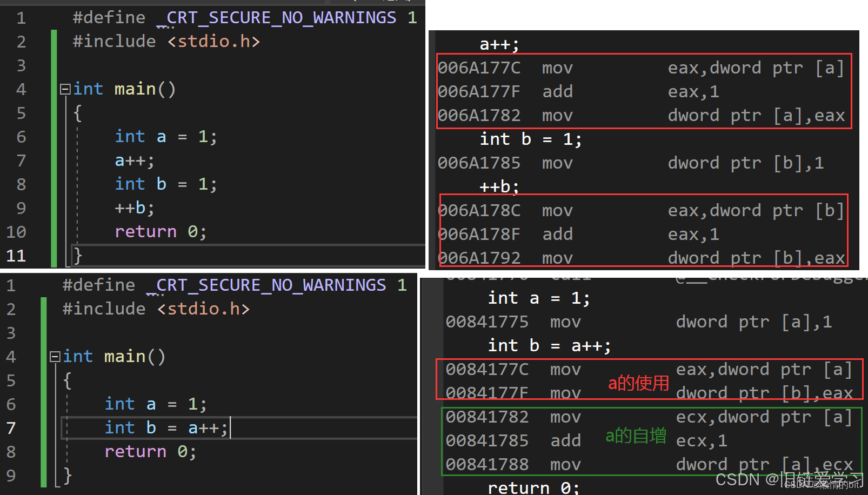
Task: Click 'dword ptr [b],eax' in bottom disassembly
Action: pyautogui.click(x=764, y=393)
